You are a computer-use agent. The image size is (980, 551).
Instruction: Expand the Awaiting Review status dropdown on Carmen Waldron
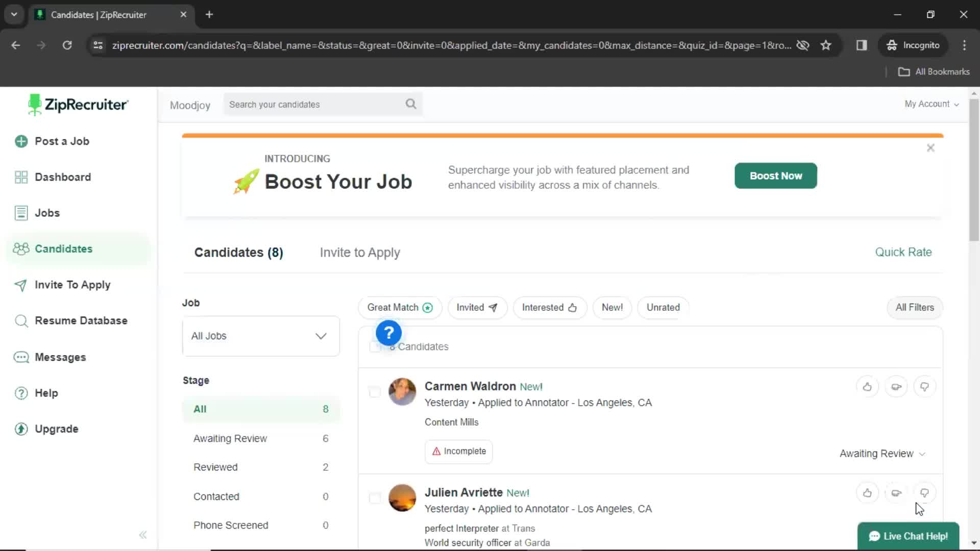(x=883, y=454)
